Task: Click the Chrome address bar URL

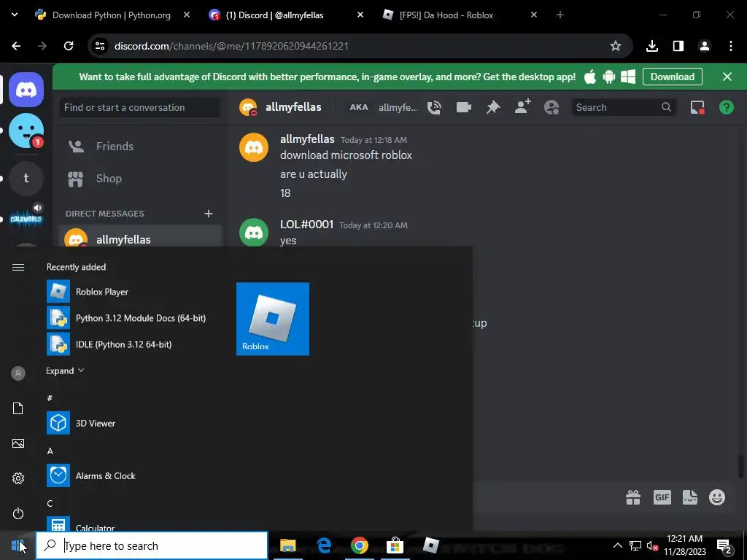Action: click(x=231, y=46)
